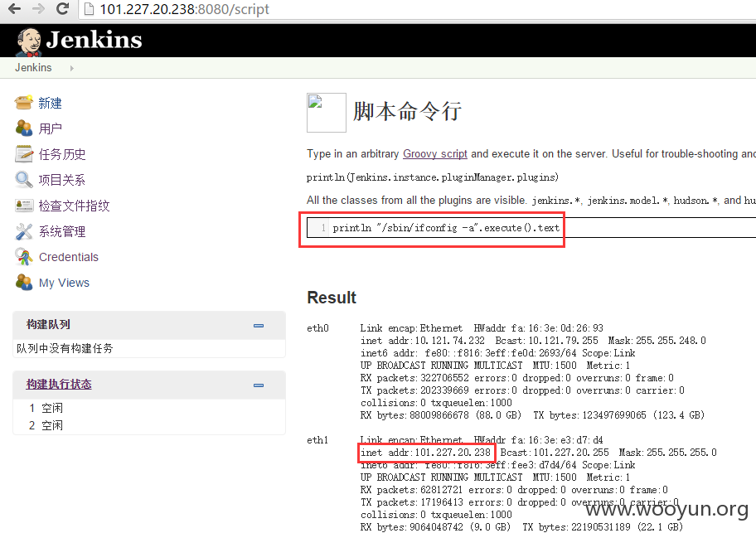Click inet addr:10.121.74.232 text
756x533 pixels.
[x=423, y=341]
